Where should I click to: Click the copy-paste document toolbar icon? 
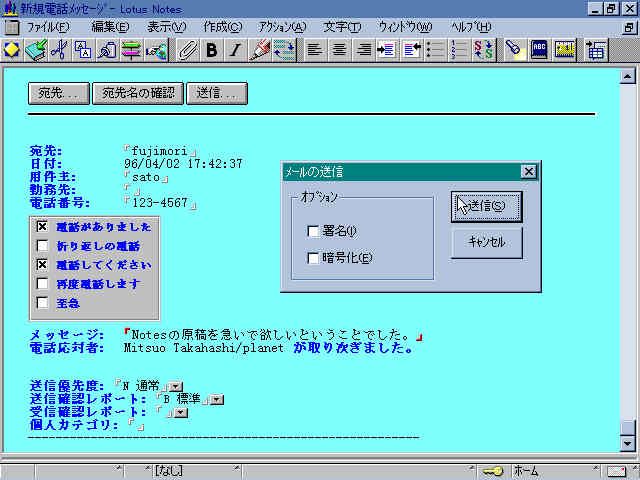click(x=83, y=50)
